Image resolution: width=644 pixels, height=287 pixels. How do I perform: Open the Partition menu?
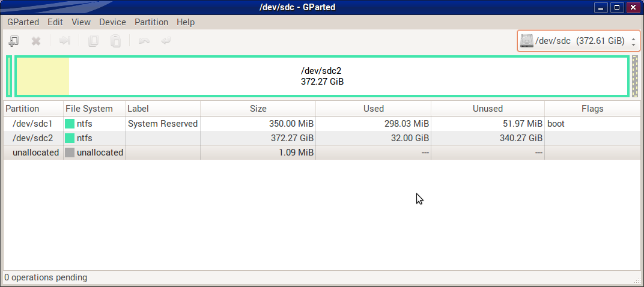(x=151, y=22)
